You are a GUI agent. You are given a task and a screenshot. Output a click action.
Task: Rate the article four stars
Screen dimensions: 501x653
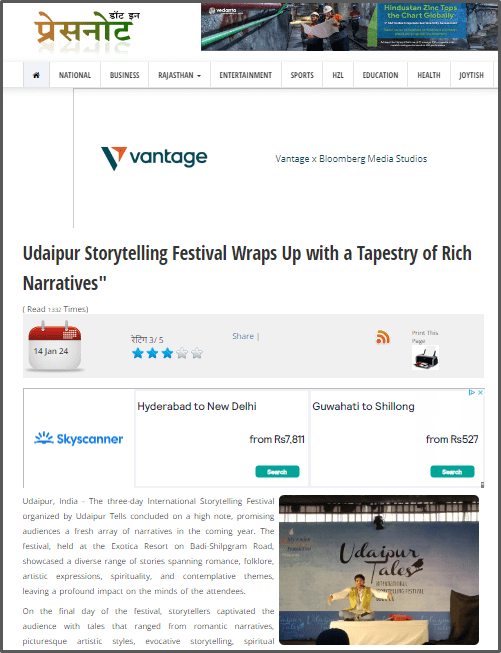(x=182, y=354)
